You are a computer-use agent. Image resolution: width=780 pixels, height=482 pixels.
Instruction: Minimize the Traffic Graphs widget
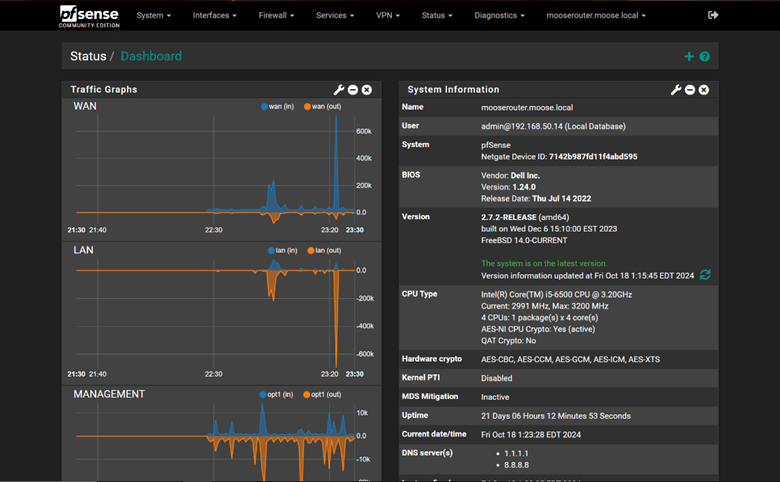point(353,90)
